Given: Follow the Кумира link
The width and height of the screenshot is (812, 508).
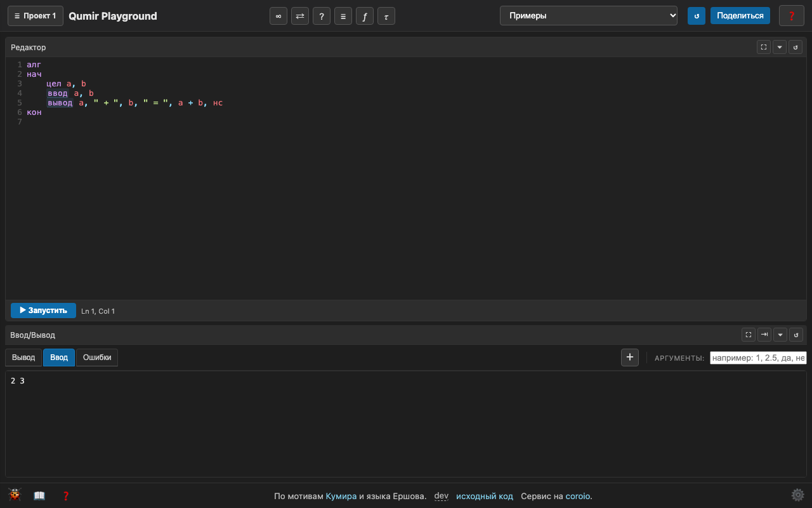Looking at the screenshot, I should coord(341,496).
